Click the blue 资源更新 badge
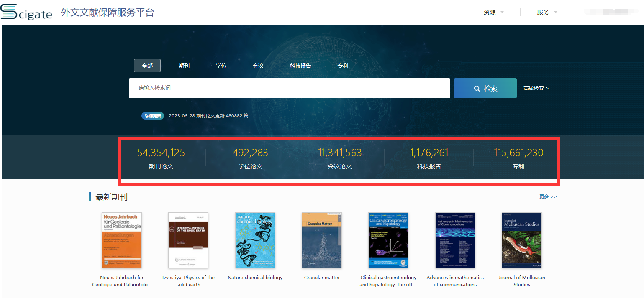 pos(153,116)
